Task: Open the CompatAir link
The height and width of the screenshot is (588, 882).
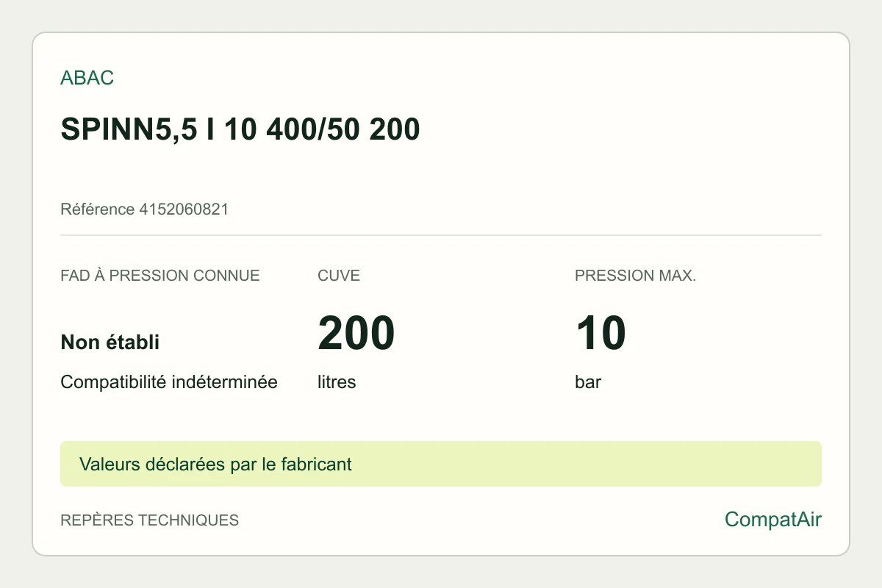Action: (773, 520)
